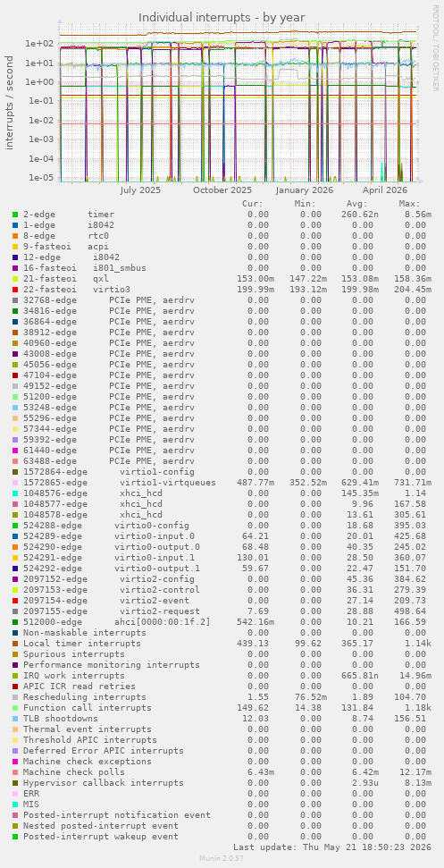
Task: Click the ahci[0000:00:1f.2] legend label
Action: point(163,622)
